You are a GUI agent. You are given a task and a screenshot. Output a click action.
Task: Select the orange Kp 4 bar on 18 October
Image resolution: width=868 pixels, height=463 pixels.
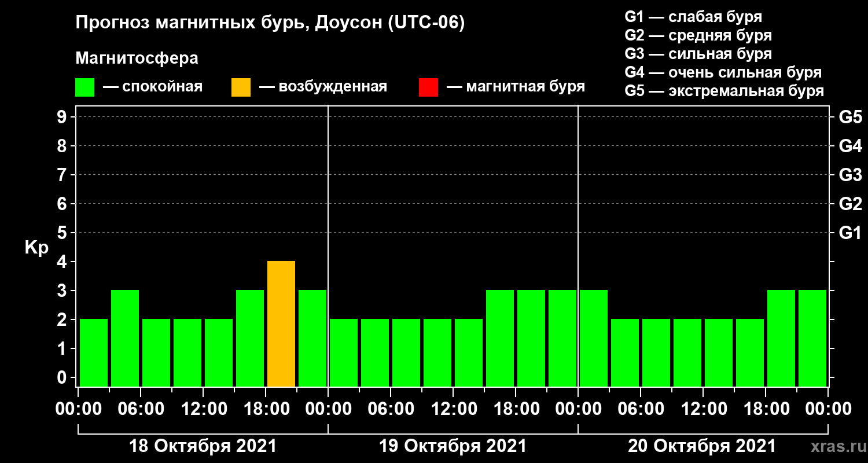[x=281, y=324]
